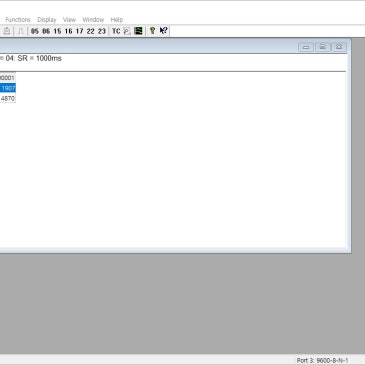
Task: Select function 15 toolbar button
Action: pyautogui.click(x=57, y=31)
